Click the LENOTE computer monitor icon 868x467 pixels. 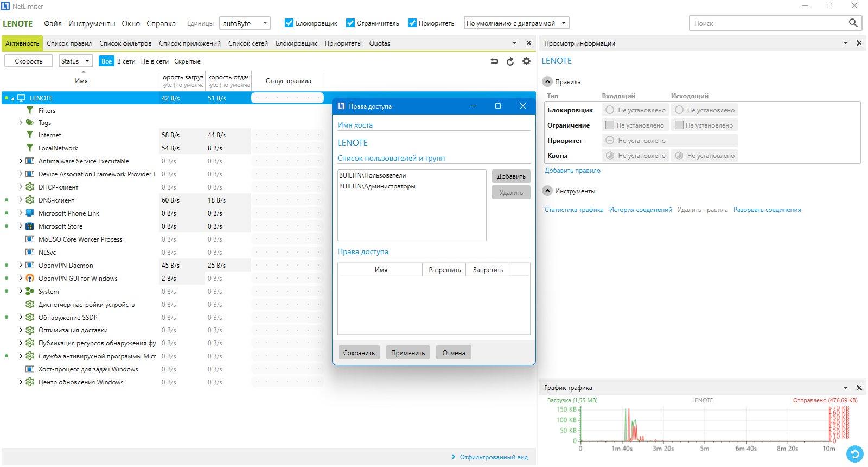21,98
